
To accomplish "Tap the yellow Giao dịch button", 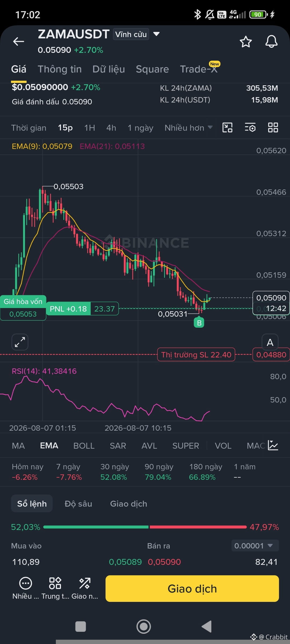I will coord(192,588).
